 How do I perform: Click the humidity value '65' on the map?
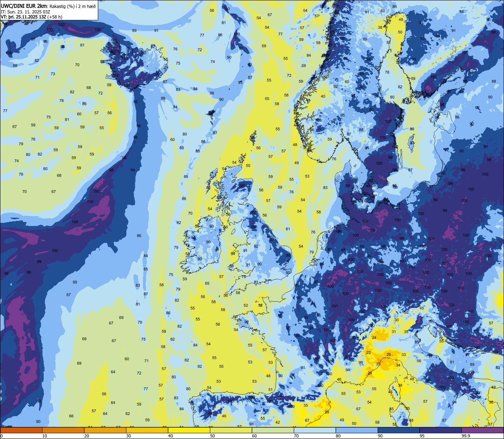point(207,283)
